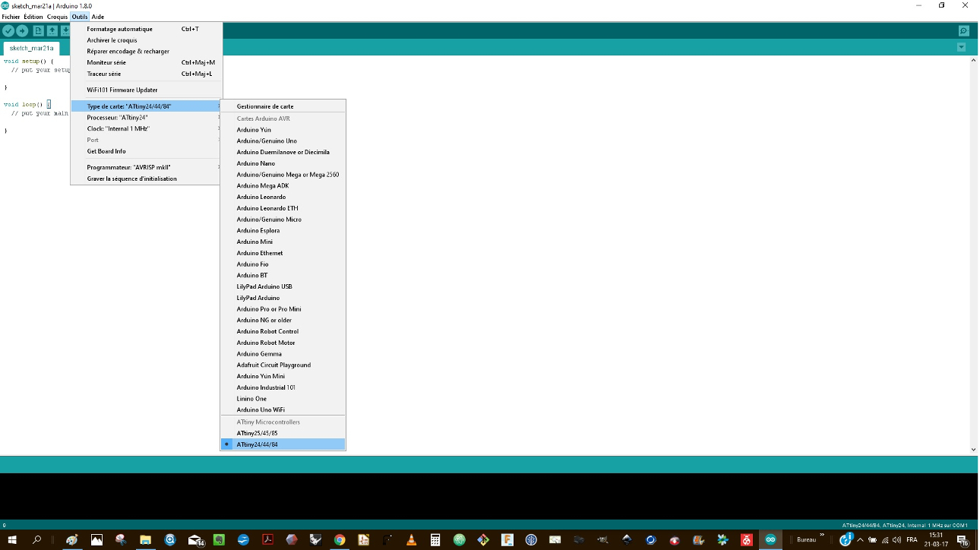Choose Archiver le croquis

pyautogui.click(x=147, y=40)
